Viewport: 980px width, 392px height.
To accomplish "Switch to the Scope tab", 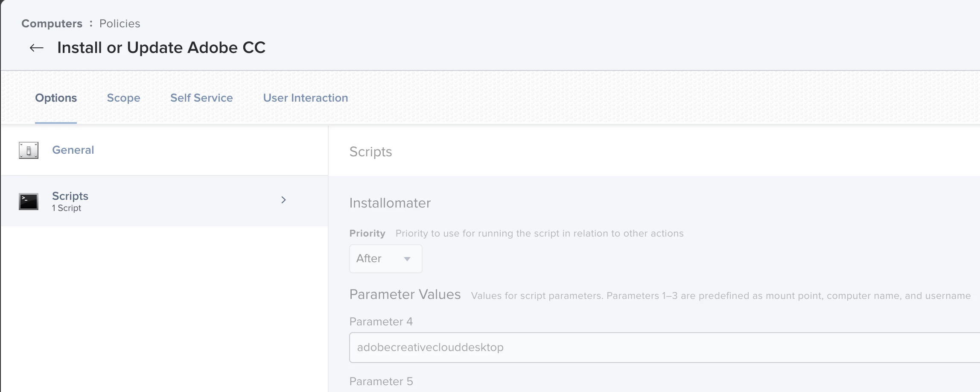I will click(x=123, y=98).
